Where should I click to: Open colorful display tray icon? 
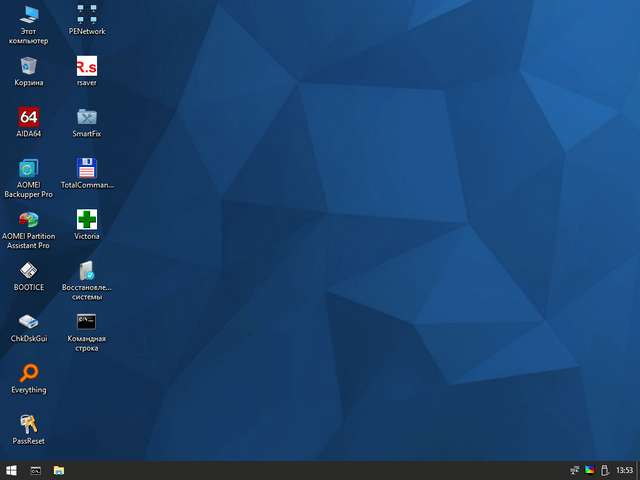(x=590, y=471)
